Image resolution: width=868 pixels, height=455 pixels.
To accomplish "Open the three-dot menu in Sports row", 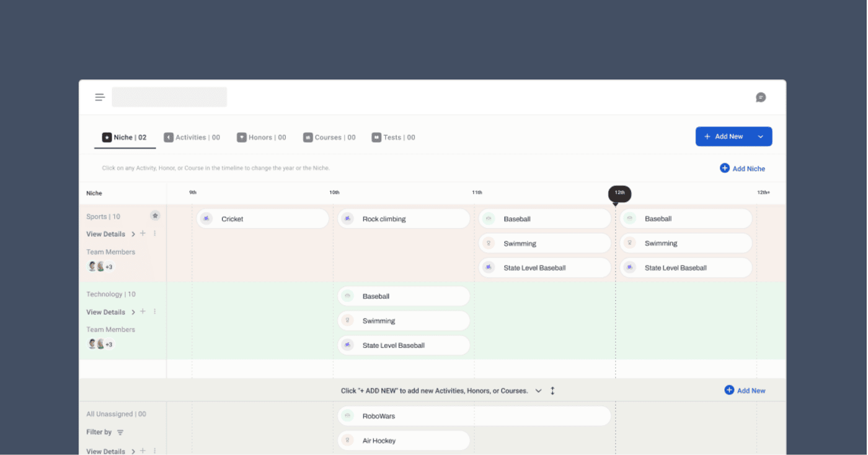I will (x=155, y=234).
